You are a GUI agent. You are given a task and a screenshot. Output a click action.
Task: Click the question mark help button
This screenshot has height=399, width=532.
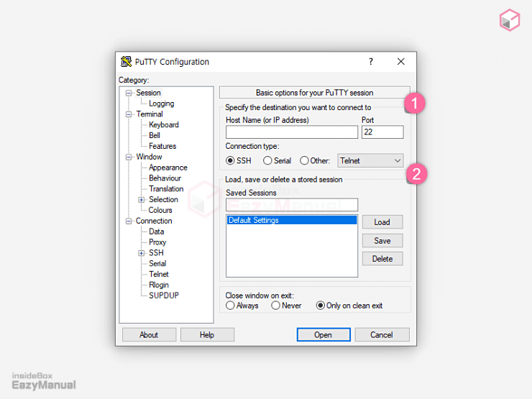[x=371, y=61]
